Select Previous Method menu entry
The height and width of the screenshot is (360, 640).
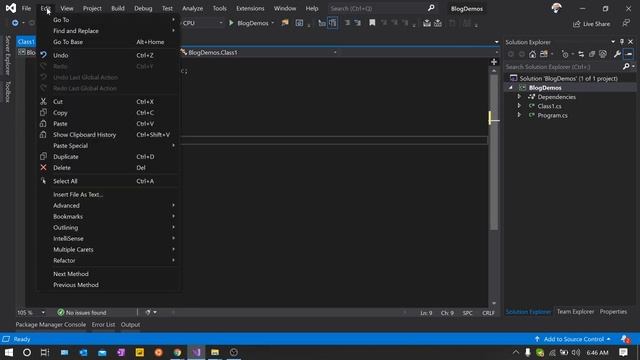(108, 285)
